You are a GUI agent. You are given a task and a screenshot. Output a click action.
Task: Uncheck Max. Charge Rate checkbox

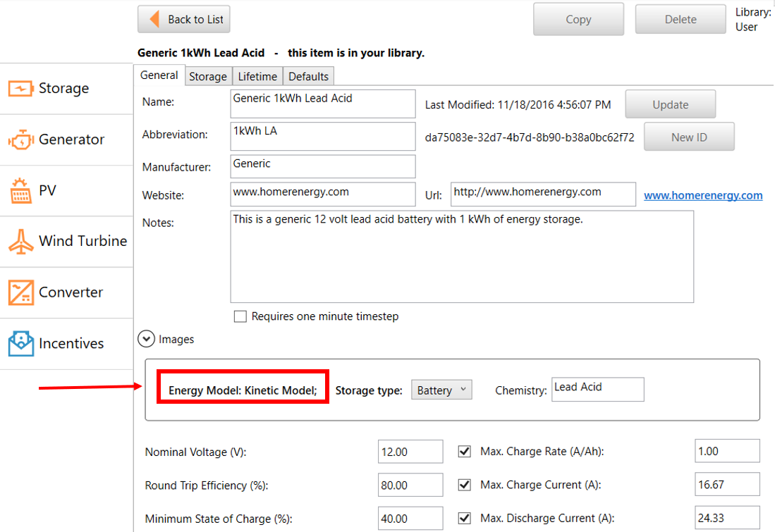(x=464, y=452)
